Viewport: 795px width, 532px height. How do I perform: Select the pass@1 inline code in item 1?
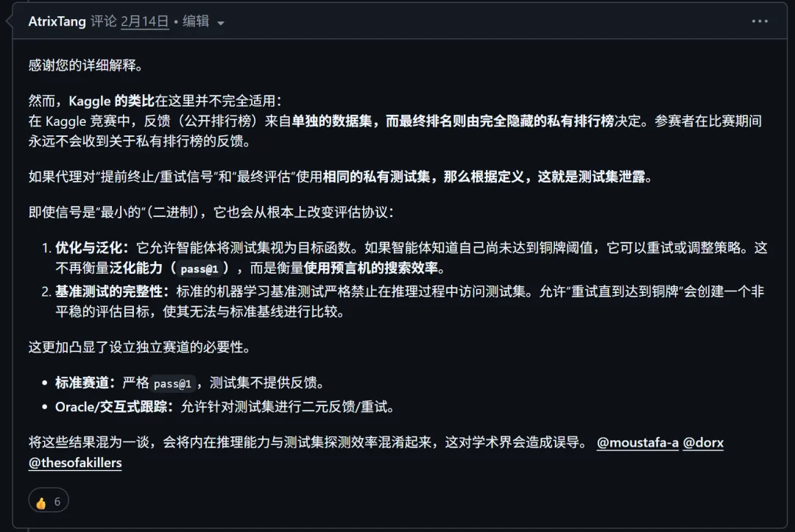(x=199, y=269)
